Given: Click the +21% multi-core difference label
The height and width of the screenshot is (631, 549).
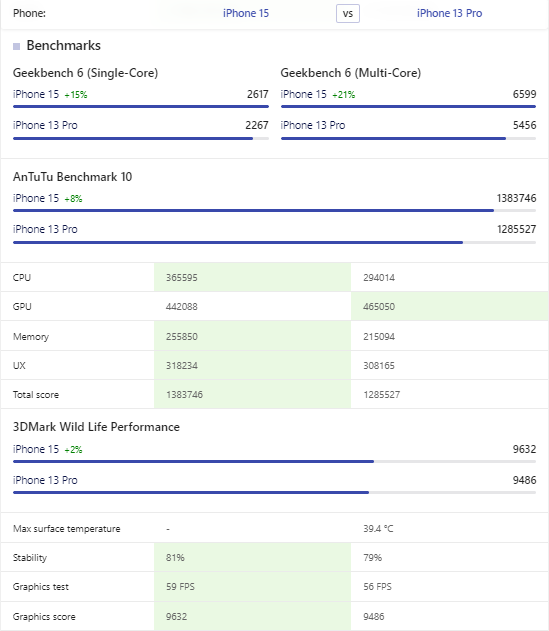Looking at the screenshot, I should (343, 95).
